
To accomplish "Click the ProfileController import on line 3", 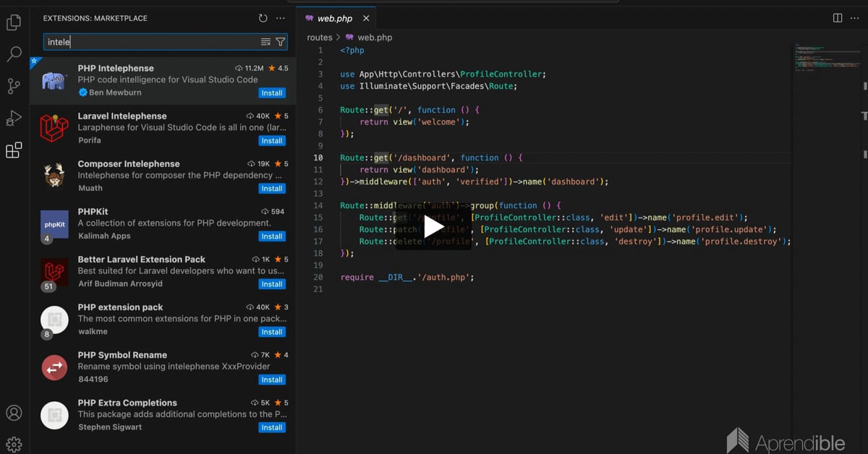I will [x=501, y=74].
